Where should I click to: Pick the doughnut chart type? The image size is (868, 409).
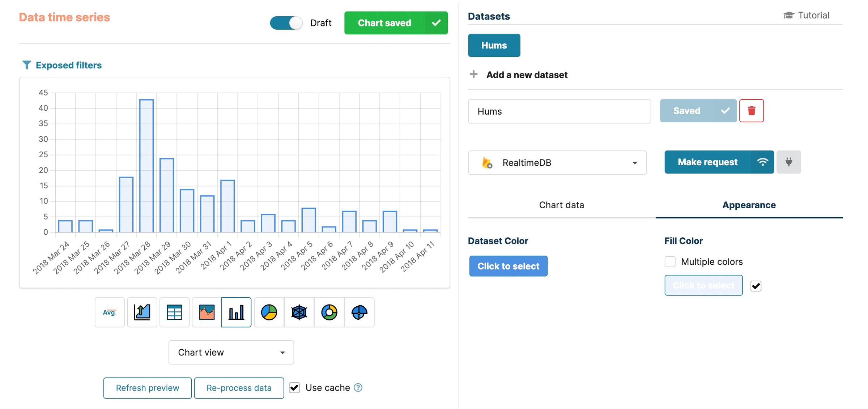point(329,312)
